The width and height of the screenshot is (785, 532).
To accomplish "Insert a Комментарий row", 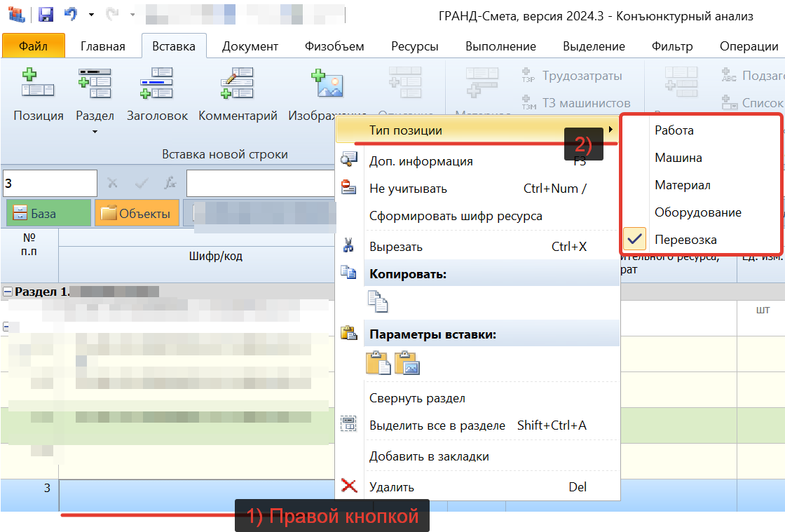I will (238, 95).
